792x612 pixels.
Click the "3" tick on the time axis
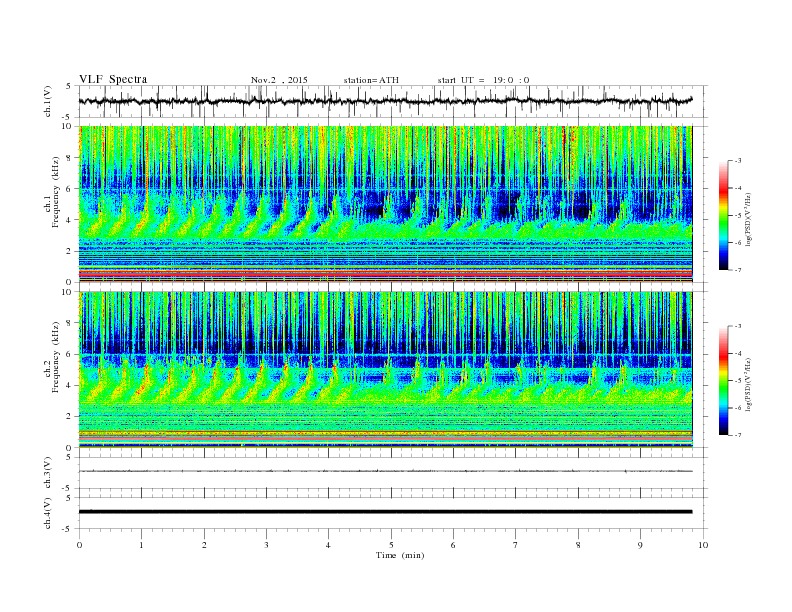pyautogui.click(x=266, y=545)
